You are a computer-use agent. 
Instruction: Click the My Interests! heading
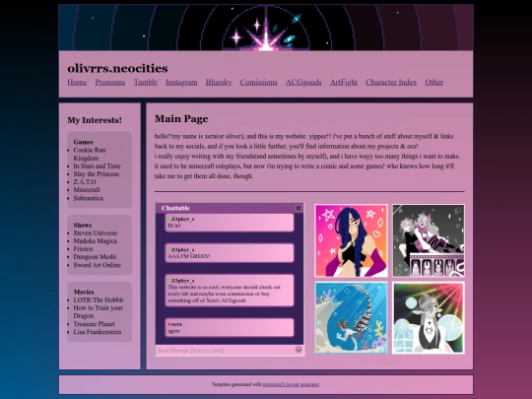coord(95,120)
